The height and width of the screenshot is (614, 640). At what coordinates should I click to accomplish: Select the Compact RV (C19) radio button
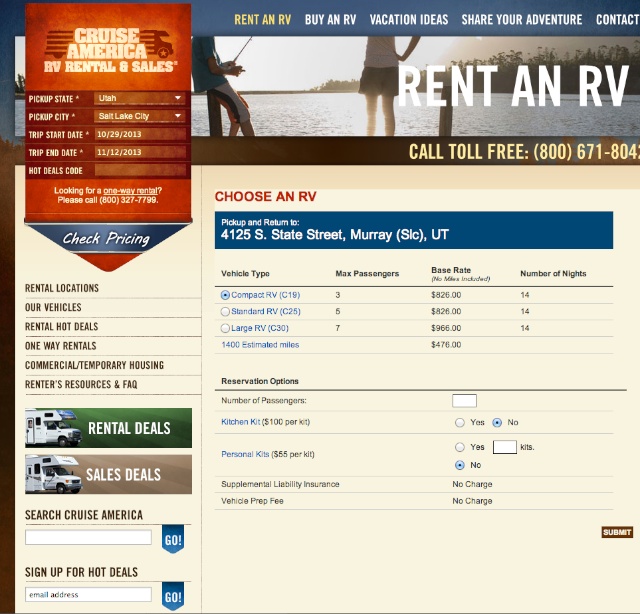tap(225, 295)
